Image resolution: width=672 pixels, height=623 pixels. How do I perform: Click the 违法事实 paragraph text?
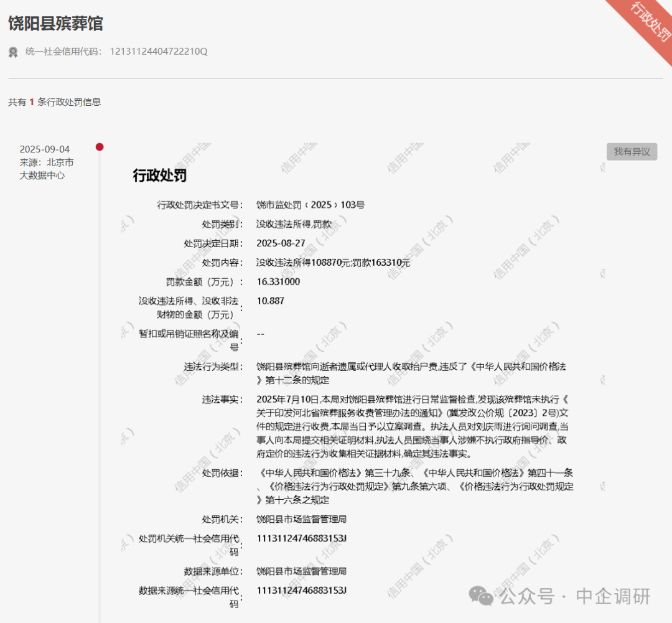point(411,426)
